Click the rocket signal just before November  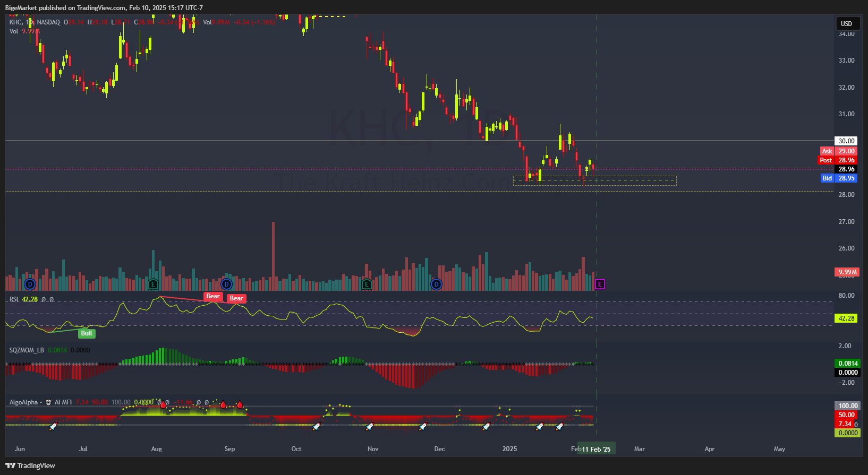[x=370, y=426]
